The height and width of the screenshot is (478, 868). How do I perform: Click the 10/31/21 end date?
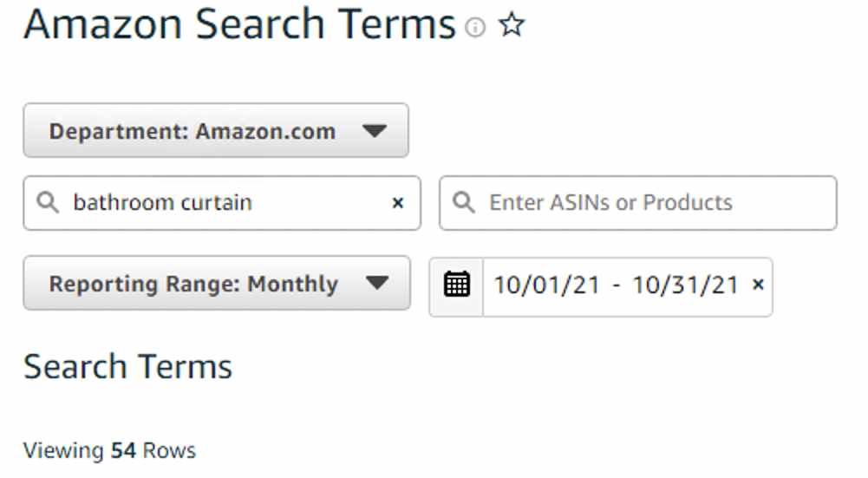[x=685, y=285]
